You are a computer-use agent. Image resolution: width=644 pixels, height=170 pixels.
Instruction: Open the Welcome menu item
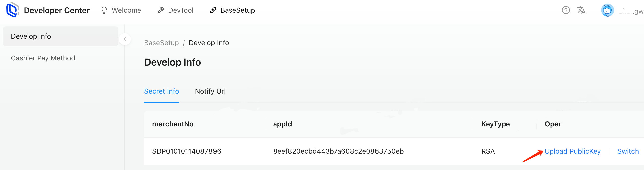(126, 10)
